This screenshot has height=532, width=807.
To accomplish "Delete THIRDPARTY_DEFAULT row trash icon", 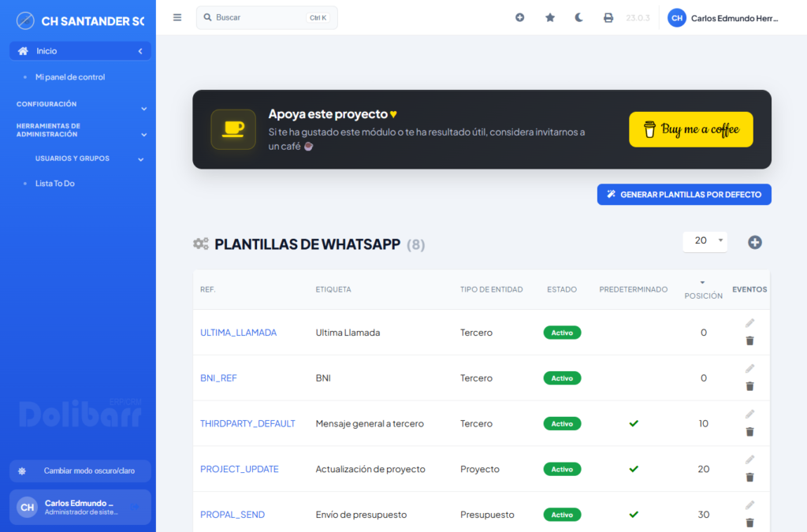I will (750, 432).
